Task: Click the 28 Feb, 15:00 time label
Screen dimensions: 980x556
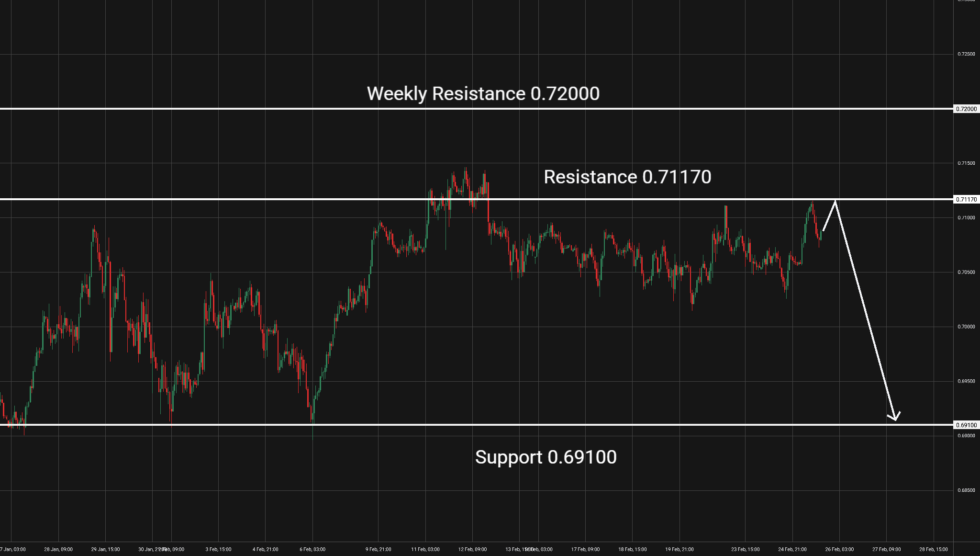Action: point(934,549)
